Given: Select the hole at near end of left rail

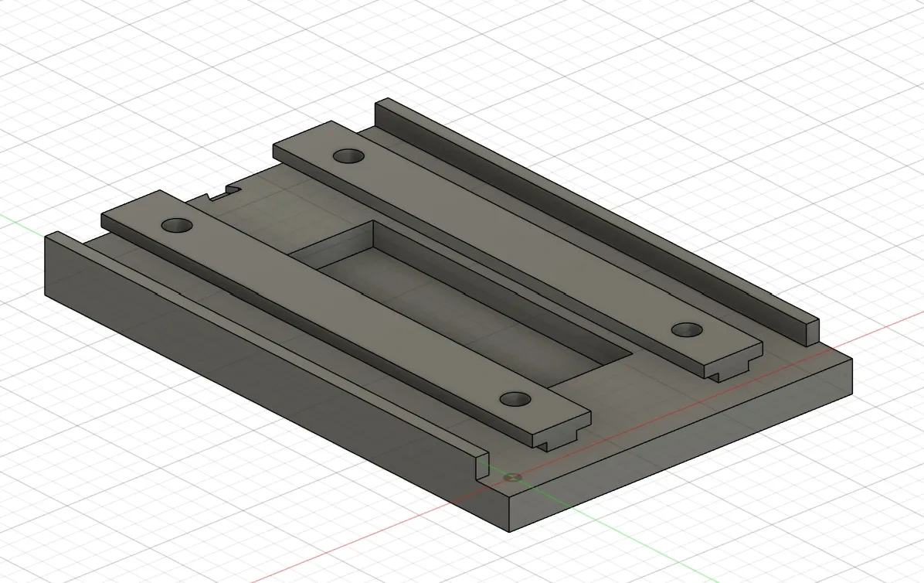Looking at the screenshot, I should click(515, 399).
